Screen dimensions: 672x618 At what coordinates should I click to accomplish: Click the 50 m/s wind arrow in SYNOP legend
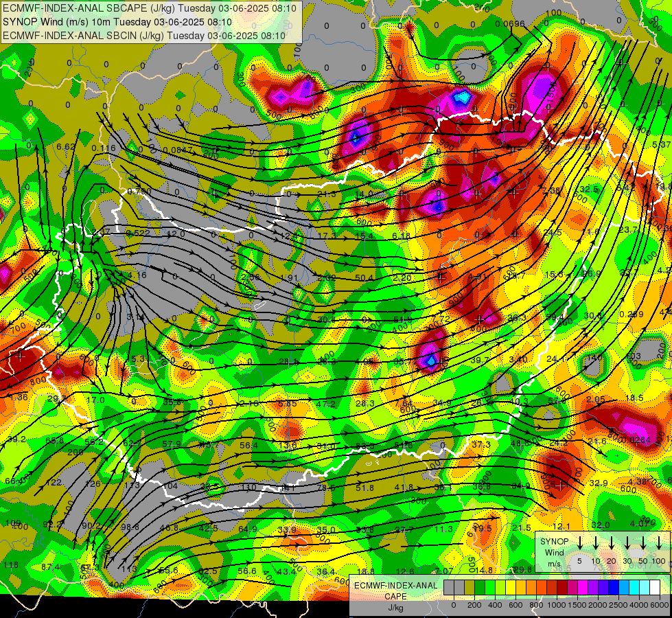(643, 542)
